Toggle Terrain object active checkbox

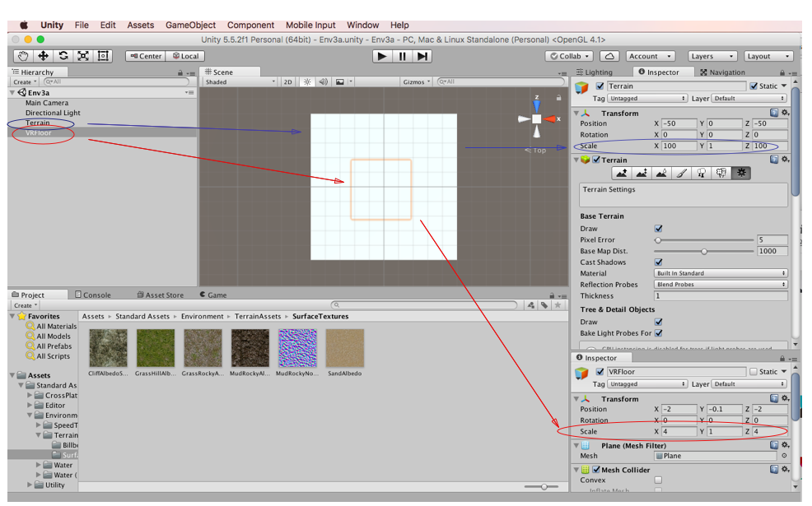point(600,86)
